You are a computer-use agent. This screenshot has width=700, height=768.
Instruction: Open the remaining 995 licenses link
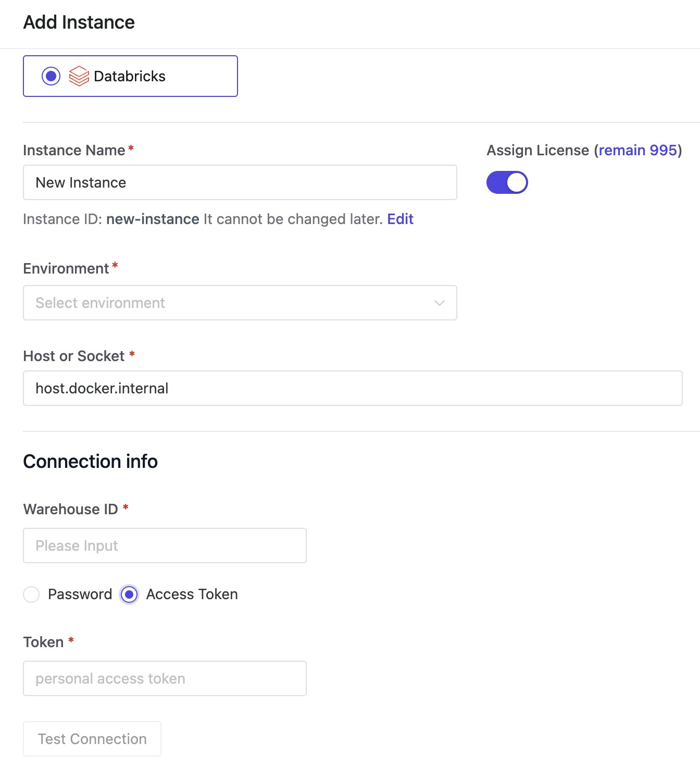pos(637,150)
